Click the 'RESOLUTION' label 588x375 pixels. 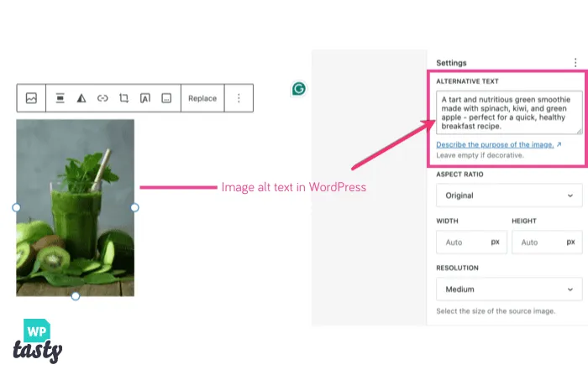pos(457,268)
